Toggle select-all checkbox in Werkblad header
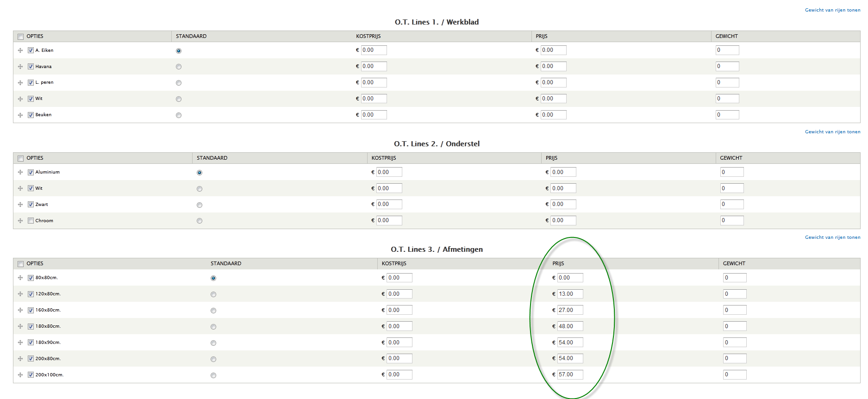This screenshot has width=868, height=399. [x=20, y=37]
